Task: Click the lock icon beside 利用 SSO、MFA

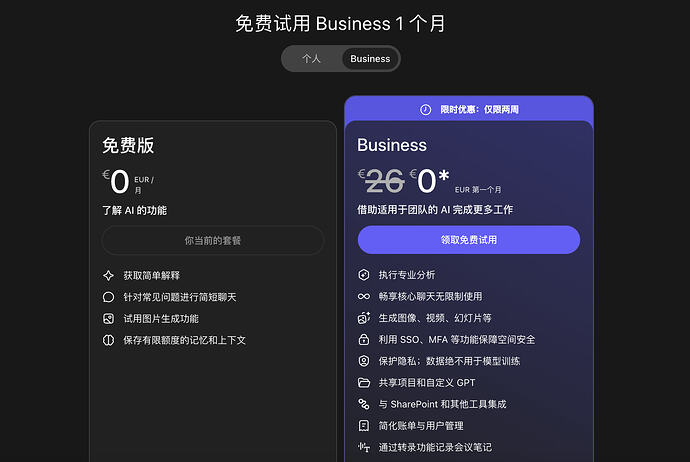Action: click(x=364, y=339)
